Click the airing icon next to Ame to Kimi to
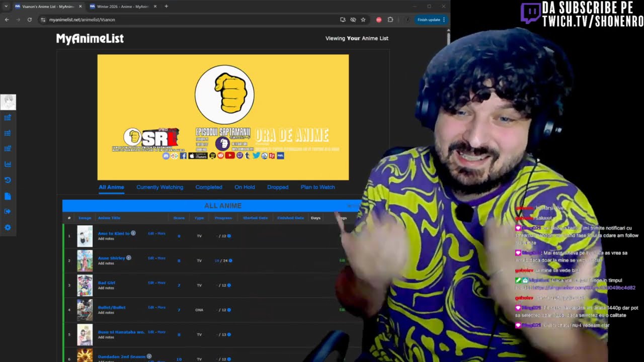Screen dimensions: 644x362 [133, 233]
